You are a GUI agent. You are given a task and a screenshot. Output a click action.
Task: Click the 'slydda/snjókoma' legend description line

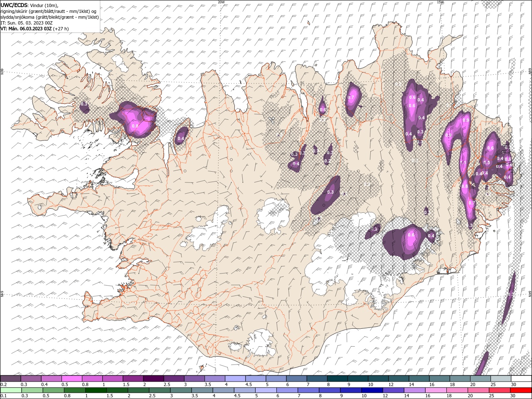point(49,17)
